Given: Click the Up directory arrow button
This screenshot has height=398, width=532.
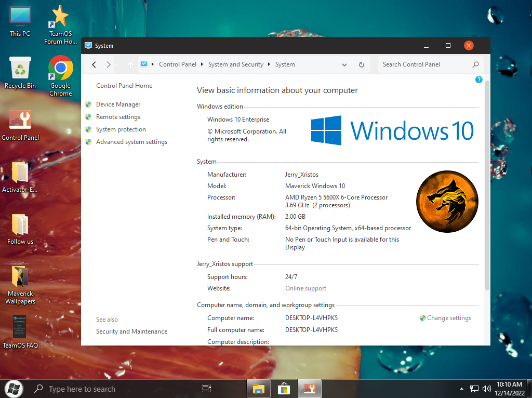Looking at the screenshot, I should [x=130, y=64].
